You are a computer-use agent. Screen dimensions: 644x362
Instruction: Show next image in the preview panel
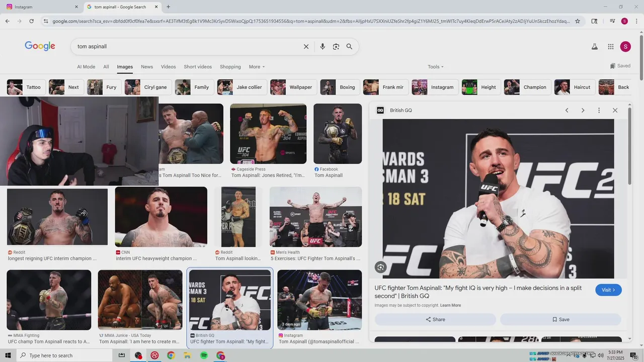click(583, 110)
